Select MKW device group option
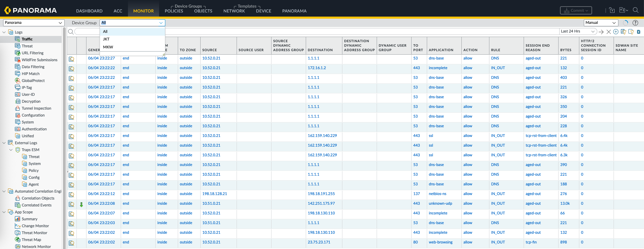Viewport: 644px width, 249px height. pyautogui.click(x=108, y=47)
